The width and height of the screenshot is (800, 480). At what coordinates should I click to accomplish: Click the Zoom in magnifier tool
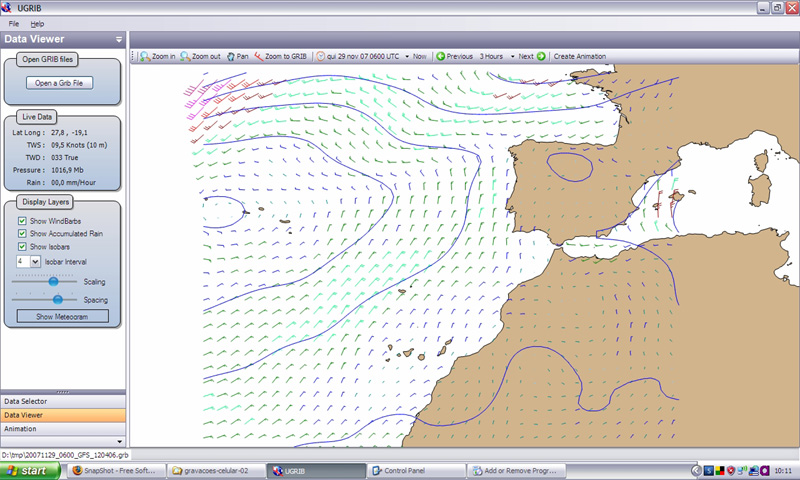(x=158, y=56)
